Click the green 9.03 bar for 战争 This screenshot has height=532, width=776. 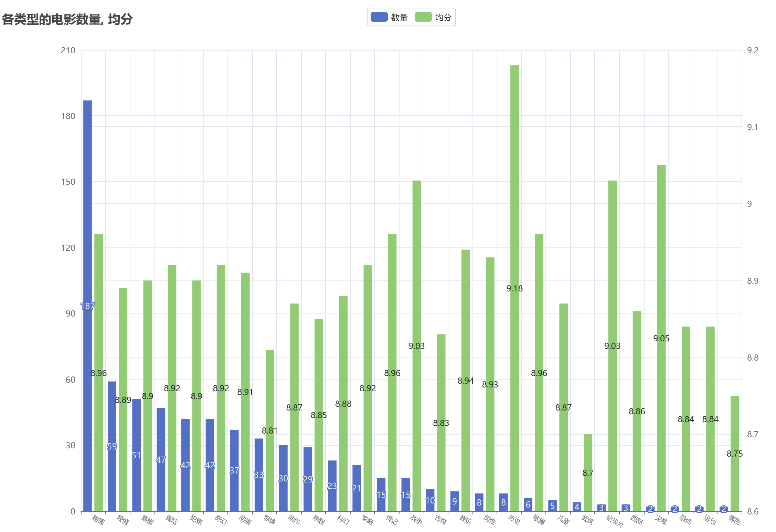(416, 275)
